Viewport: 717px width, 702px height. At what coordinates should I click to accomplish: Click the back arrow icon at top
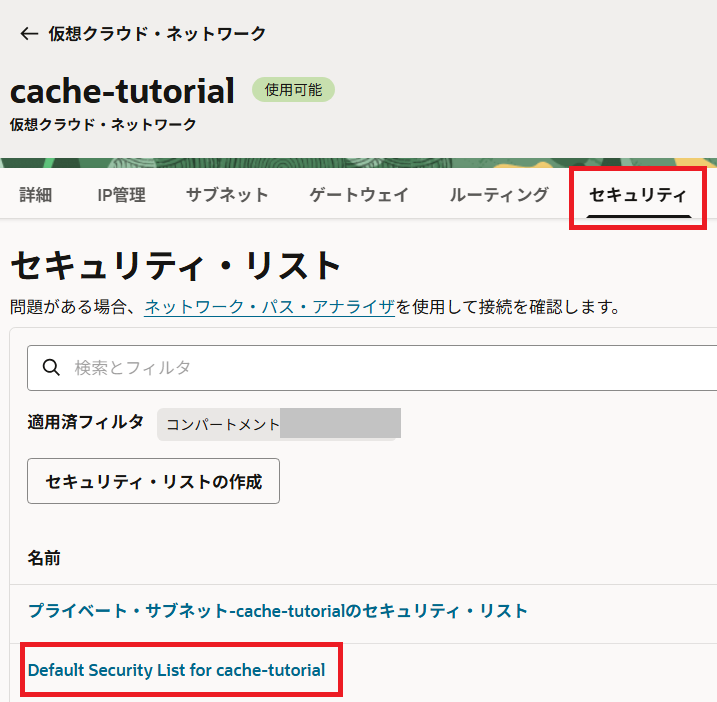tap(28, 34)
